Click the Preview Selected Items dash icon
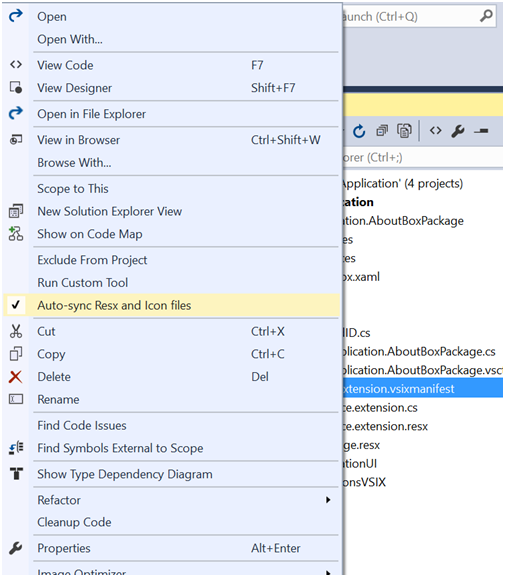The height and width of the screenshot is (577, 505). pyautogui.click(x=481, y=131)
